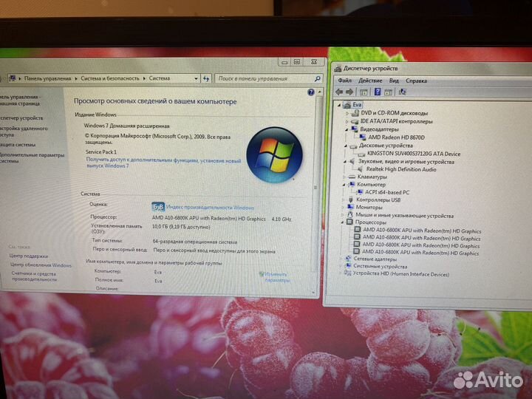532x399 pixels.
Task: Open the Действие menu
Action: point(370,81)
